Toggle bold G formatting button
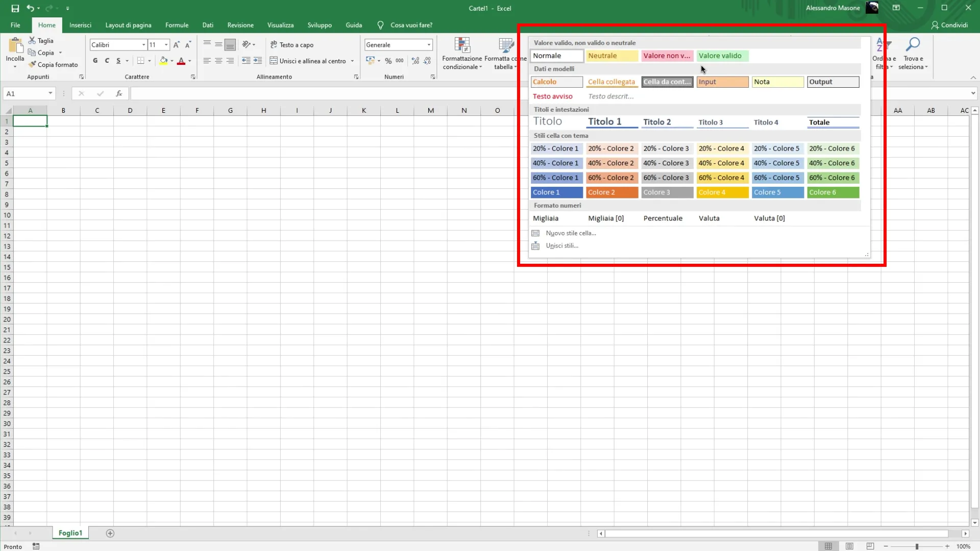The image size is (980, 551). coord(95,61)
